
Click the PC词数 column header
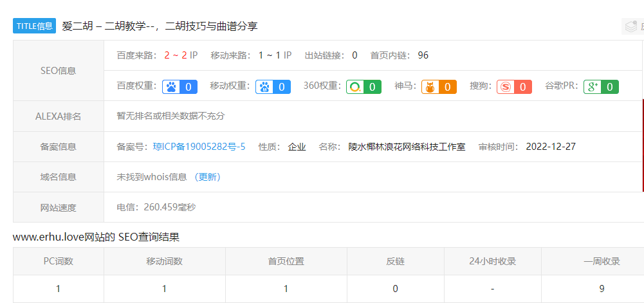click(x=59, y=261)
